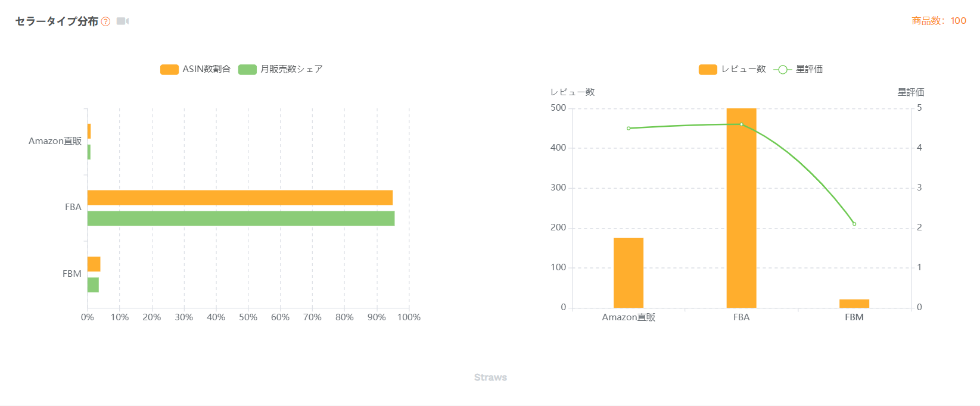
Task: Click the Amazon直販 review count column
Action: [x=629, y=273]
